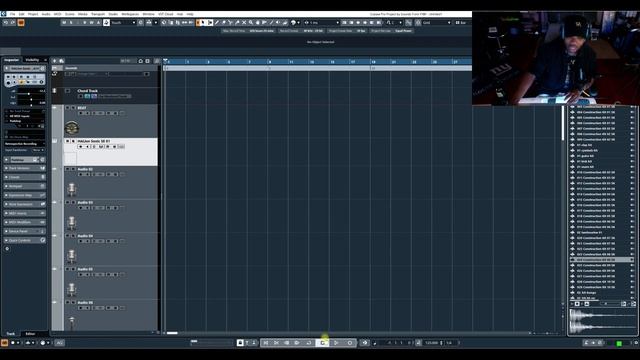The width and height of the screenshot is (640, 360).
Task: Open the color palette dropdown
Action: [x=295, y=23]
